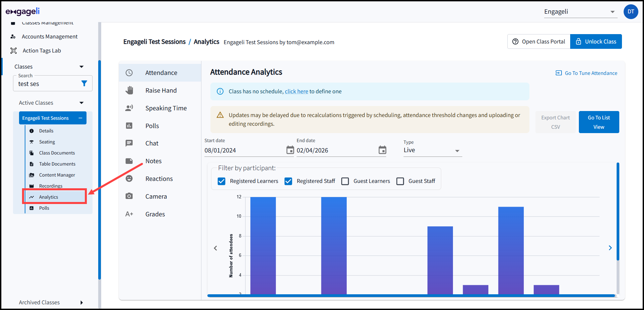Click the search filter funnel icon
This screenshot has height=310, width=644.
click(x=84, y=84)
